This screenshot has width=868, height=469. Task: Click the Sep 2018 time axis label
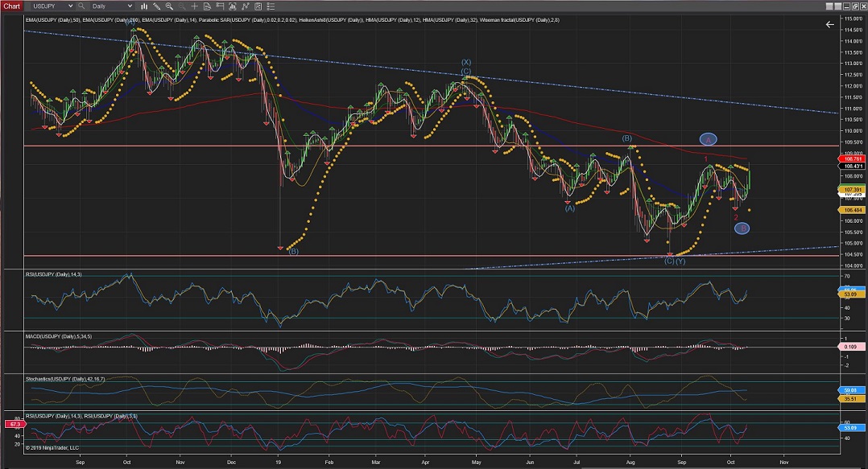pyautogui.click(x=80, y=462)
